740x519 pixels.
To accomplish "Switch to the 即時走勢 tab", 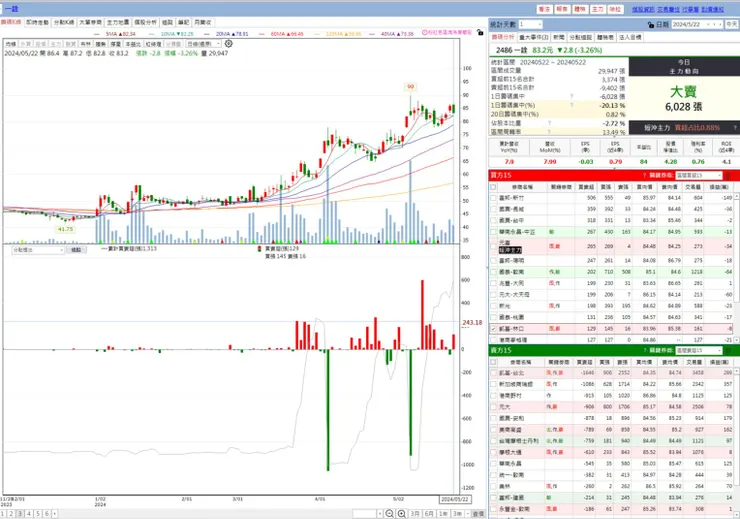I will point(37,22).
